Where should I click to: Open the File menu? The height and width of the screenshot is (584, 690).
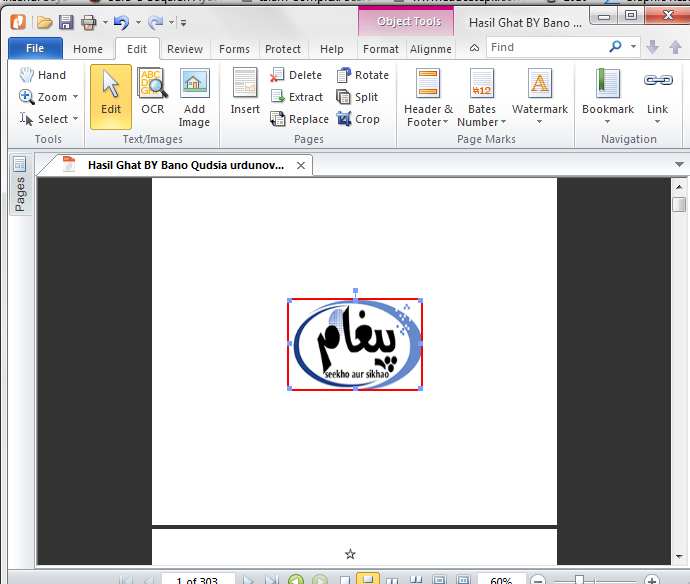click(x=35, y=48)
